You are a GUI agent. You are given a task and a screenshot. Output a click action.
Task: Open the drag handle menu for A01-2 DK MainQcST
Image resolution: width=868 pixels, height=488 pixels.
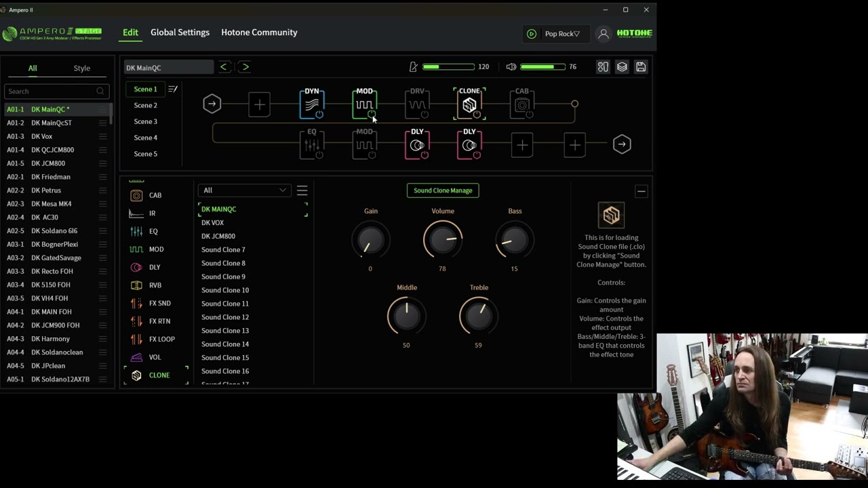click(x=103, y=123)
